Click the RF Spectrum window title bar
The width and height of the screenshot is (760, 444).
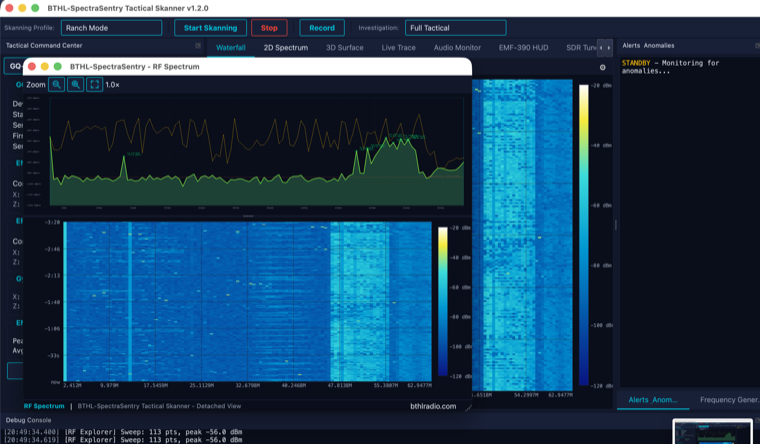click(247, 66)
